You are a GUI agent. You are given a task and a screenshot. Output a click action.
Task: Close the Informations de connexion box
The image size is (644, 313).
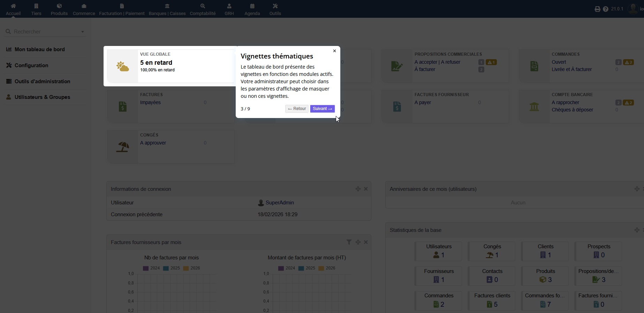point(366,189)
